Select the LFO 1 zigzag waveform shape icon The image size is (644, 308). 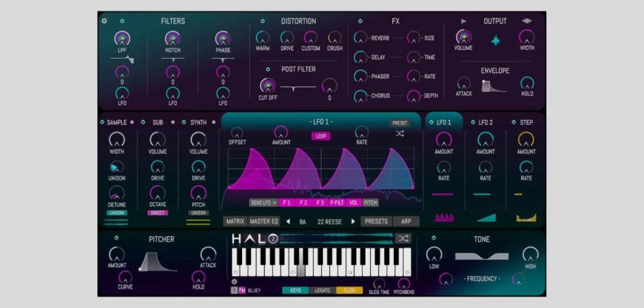click(x=443, y=218)
